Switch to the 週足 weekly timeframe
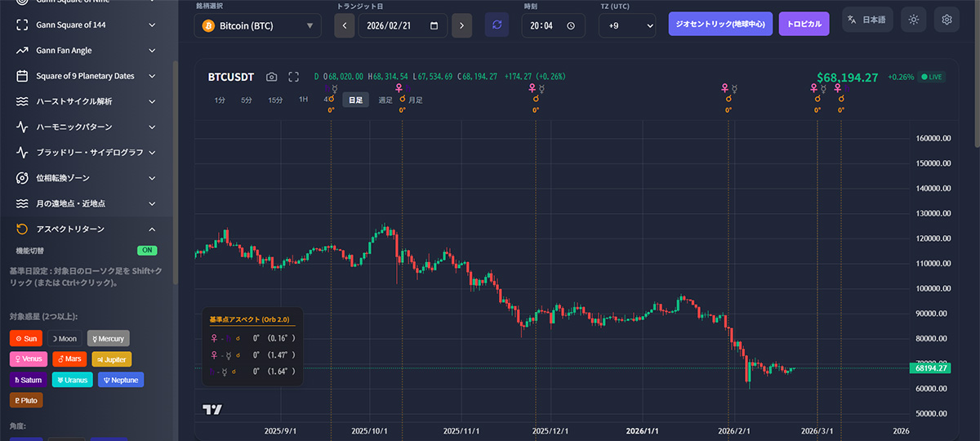 385,100
